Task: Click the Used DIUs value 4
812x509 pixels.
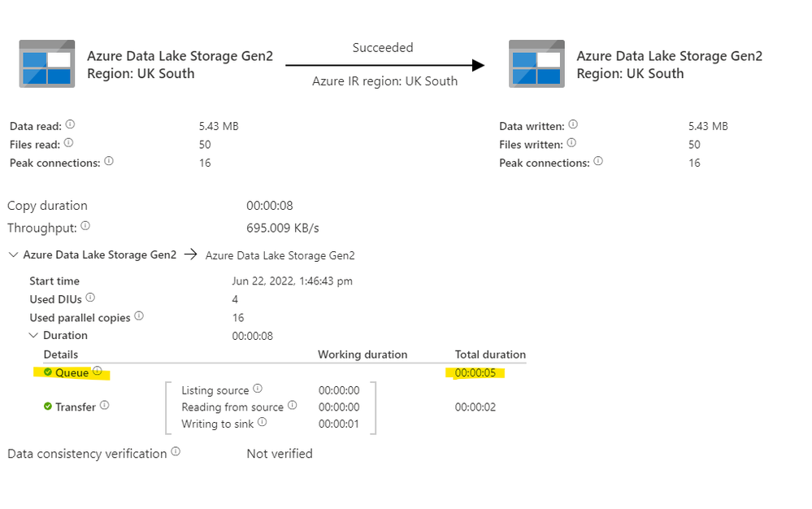Action: pyautogui.click(x=235, y=299)
